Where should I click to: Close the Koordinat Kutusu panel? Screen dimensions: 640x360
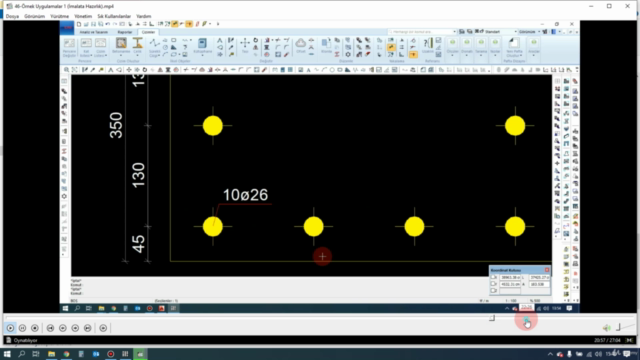(x=547, y=270)
